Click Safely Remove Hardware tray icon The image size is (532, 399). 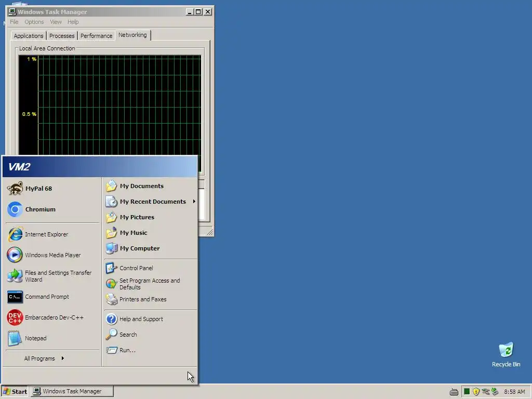(495, 392)
